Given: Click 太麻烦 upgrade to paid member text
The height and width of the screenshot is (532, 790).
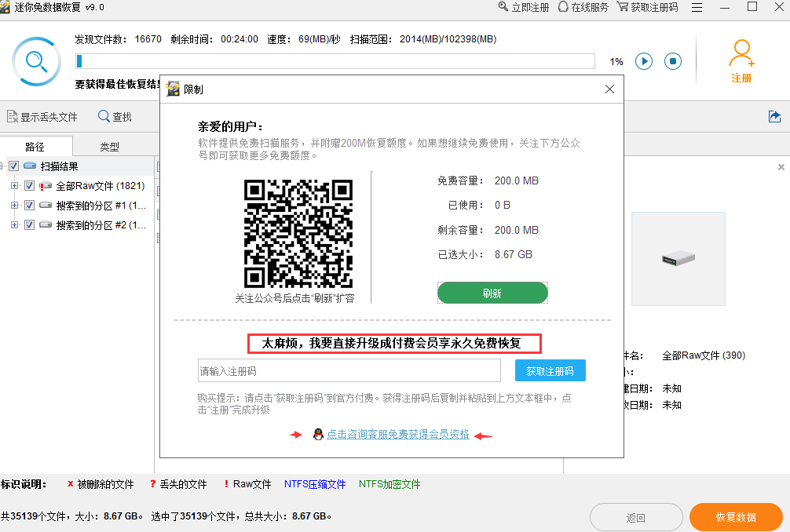Looking at the screenshot, I should click(x=393, y=343).
